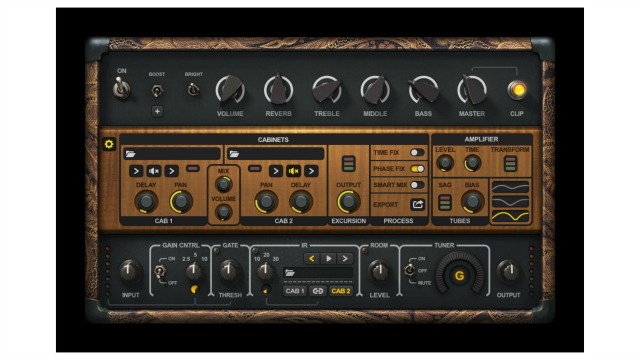This screenshot has width=640, height=360.
Task: Click the Clip indicator lamp
Action: [x=517, y=90]
